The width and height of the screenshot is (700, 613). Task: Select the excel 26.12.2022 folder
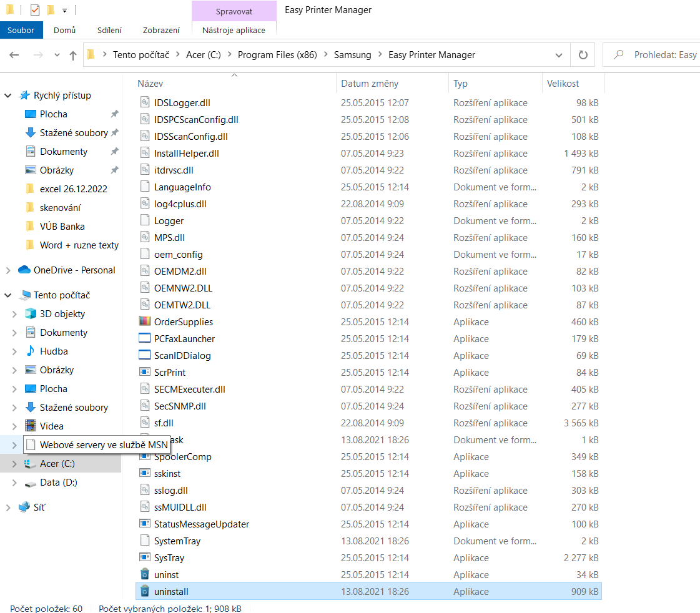pos(74,189)
